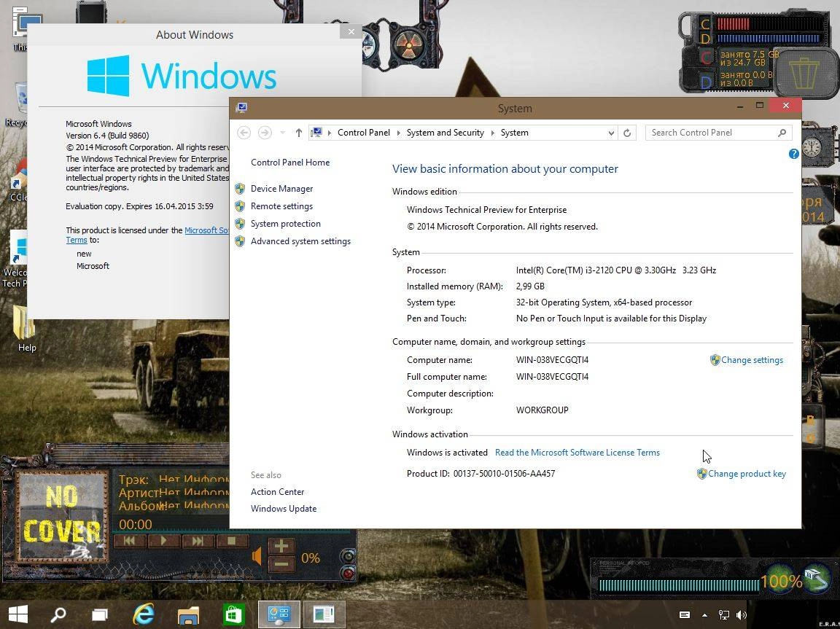
Task: Expand chevron after Control Panel breadcrumb
Action: click(398, 133)
